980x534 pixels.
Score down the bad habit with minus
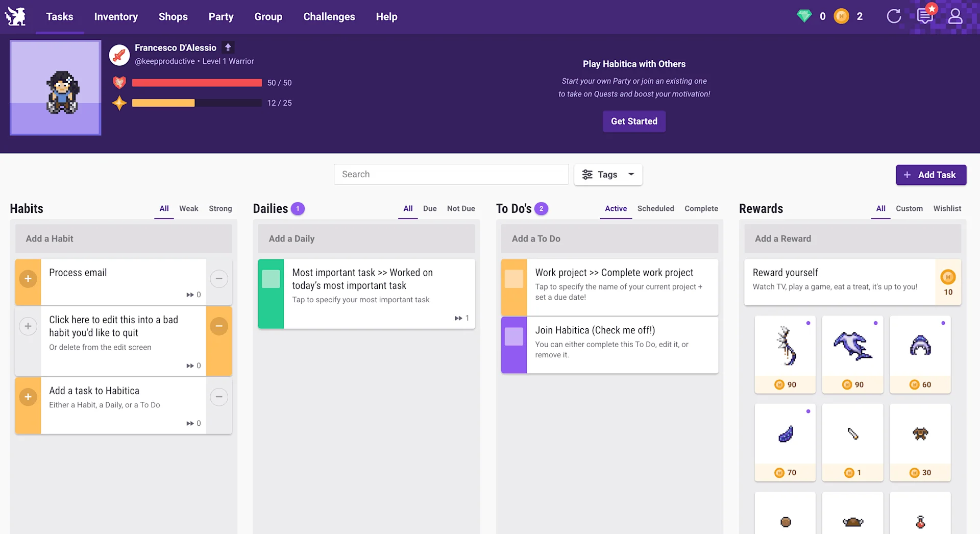(219, 326)
